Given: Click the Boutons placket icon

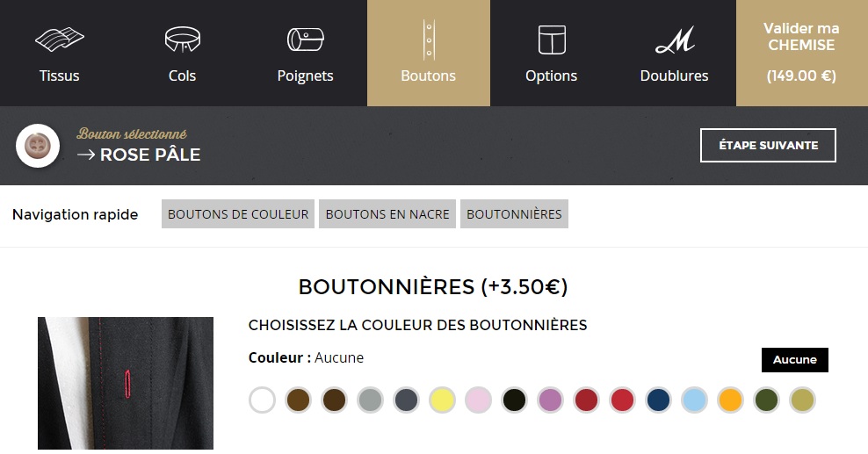Looking at the screenshot, I should pos(429,40).
